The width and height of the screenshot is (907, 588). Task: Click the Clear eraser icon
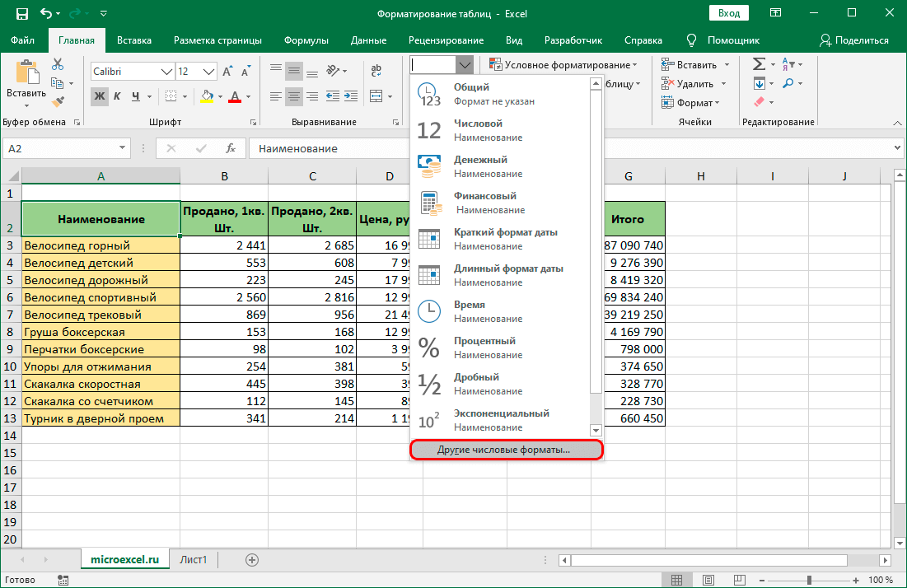[759, 102]
